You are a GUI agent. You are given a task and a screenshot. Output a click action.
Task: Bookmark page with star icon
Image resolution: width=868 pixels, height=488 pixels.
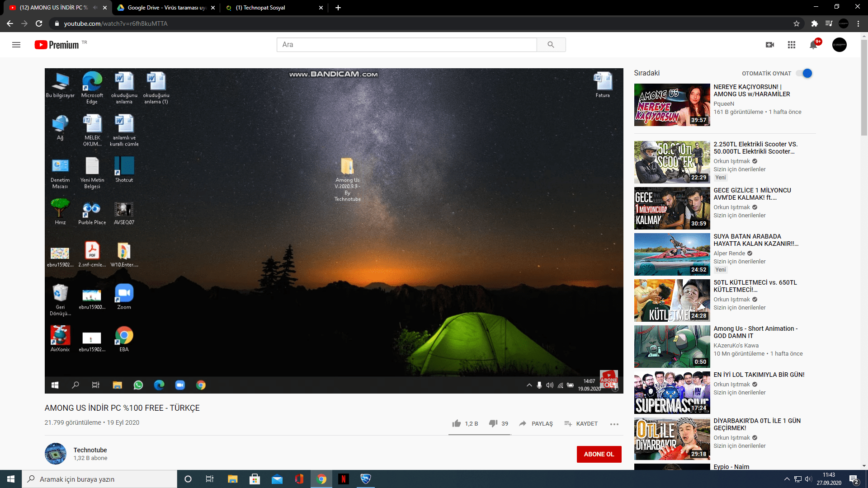pos(797,23)
